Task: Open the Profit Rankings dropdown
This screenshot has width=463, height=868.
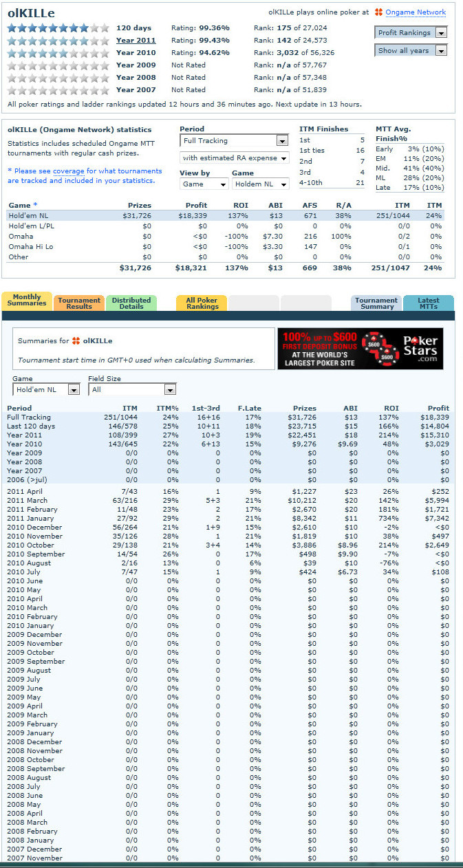Action: [x=411, y=32]
